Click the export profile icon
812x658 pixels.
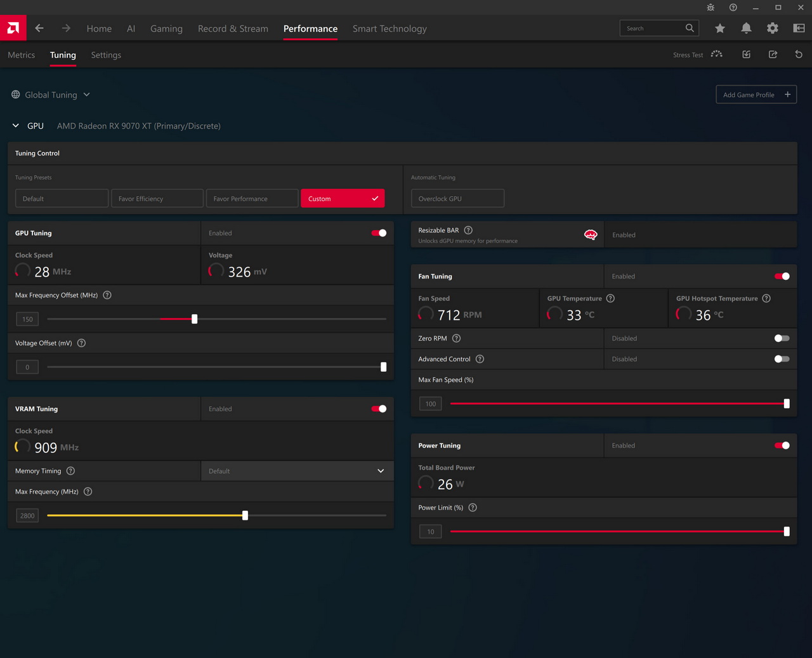pos(773,55)
